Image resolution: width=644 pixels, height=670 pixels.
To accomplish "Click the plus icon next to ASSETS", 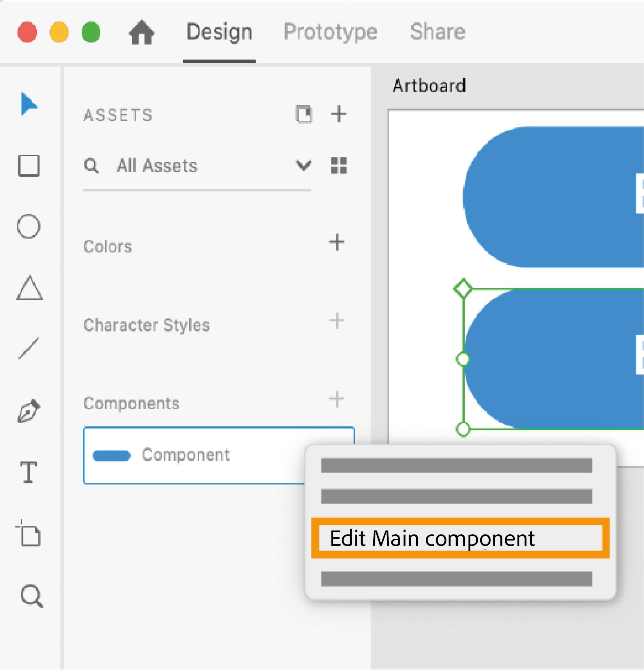I will [x=338, y=114].
